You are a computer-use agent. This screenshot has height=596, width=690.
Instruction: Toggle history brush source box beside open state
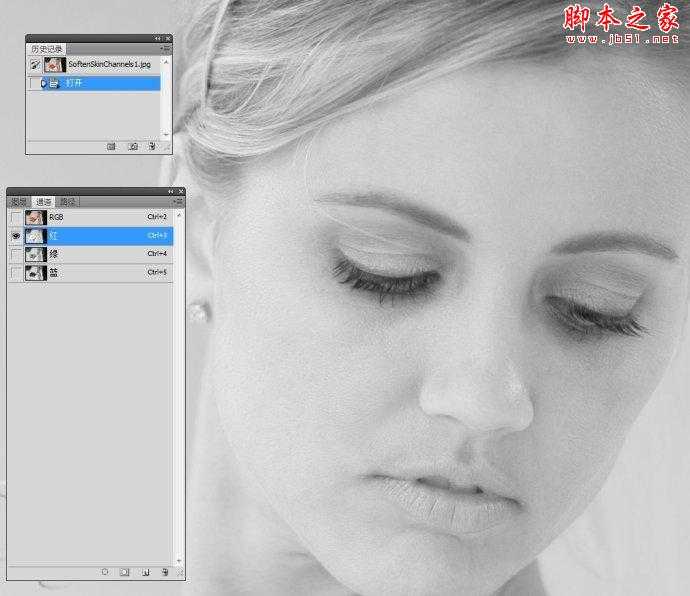click(x=35, y=83)
